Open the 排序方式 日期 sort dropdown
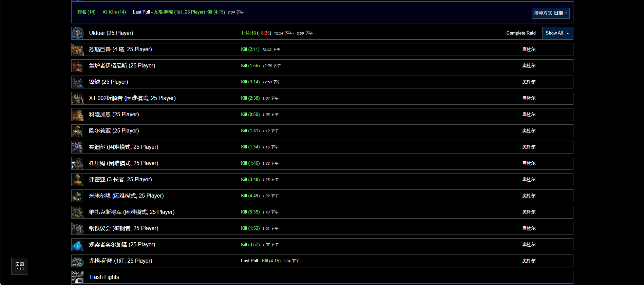Screen dimensions: 644x285 tap(551, 13)
